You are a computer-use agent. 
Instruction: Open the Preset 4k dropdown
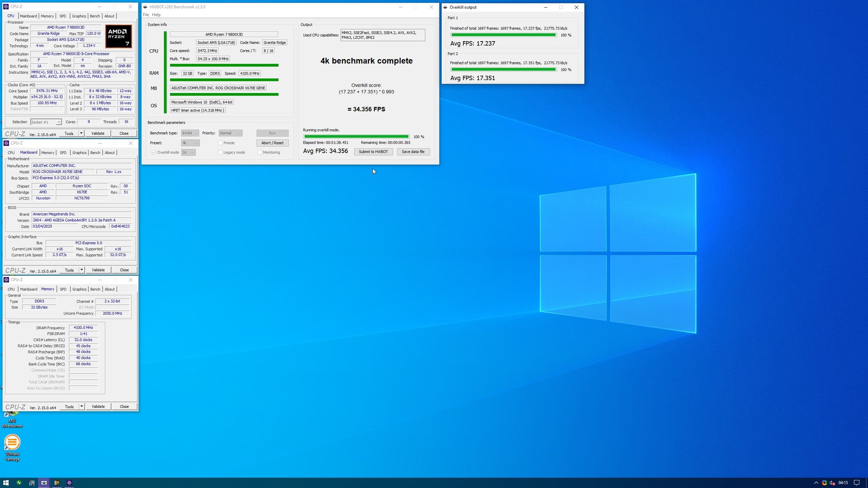[190, 143]
